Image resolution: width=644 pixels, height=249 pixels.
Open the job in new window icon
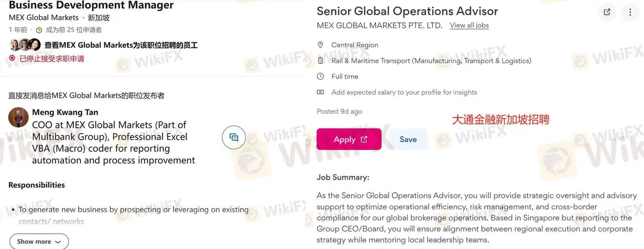point(607,12)
